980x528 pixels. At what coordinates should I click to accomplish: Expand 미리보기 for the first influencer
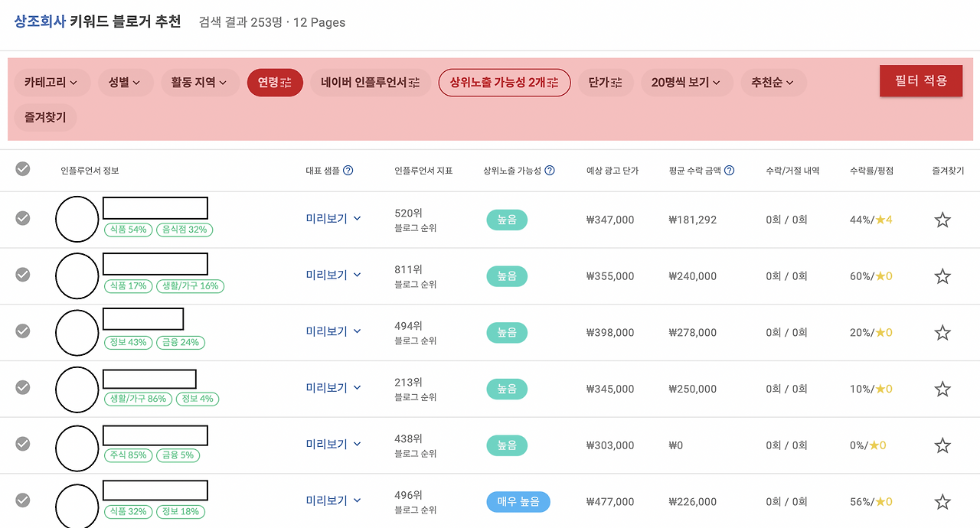point(332,218)
